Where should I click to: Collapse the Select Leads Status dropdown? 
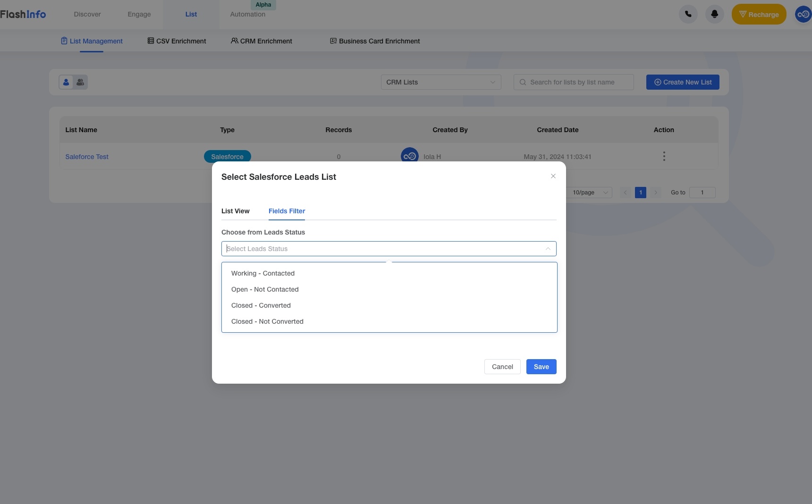pos(548,249)
